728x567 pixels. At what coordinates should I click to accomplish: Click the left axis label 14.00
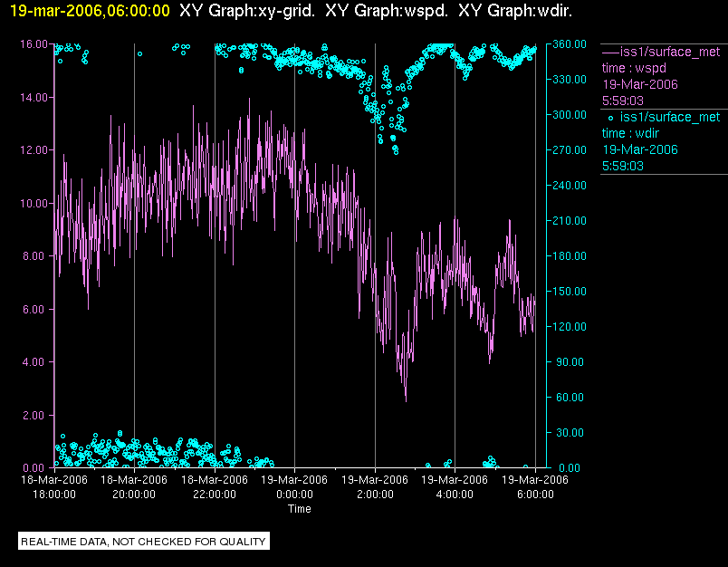(x=34, y=98)
